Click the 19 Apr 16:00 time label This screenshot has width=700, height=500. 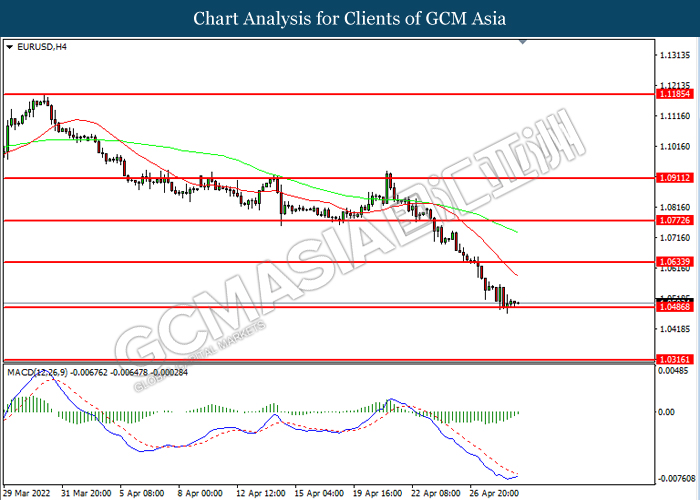pyautogui.click(x=378, y=493)
